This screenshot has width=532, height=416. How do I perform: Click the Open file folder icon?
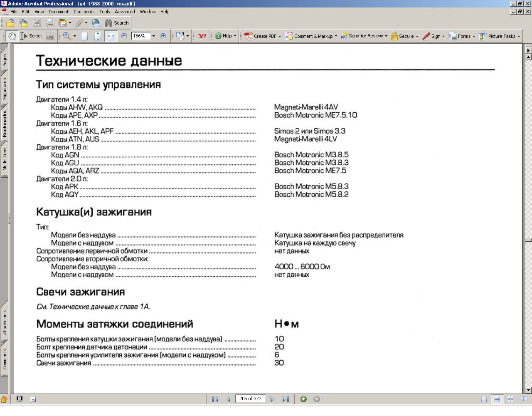[x=10, y=23]
